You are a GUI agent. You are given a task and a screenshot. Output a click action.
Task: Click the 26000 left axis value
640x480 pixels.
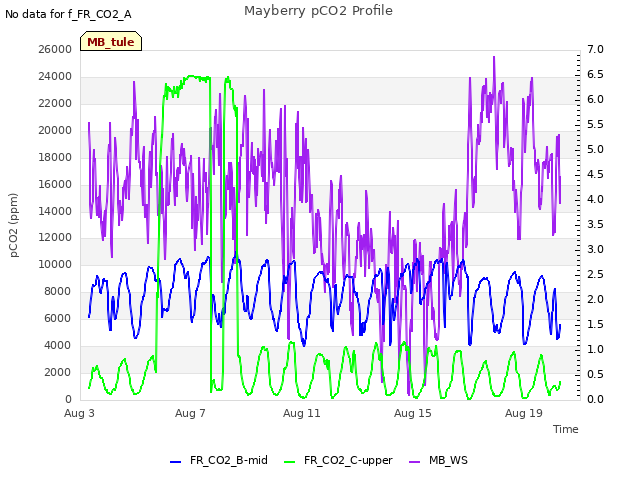[55, 49]
